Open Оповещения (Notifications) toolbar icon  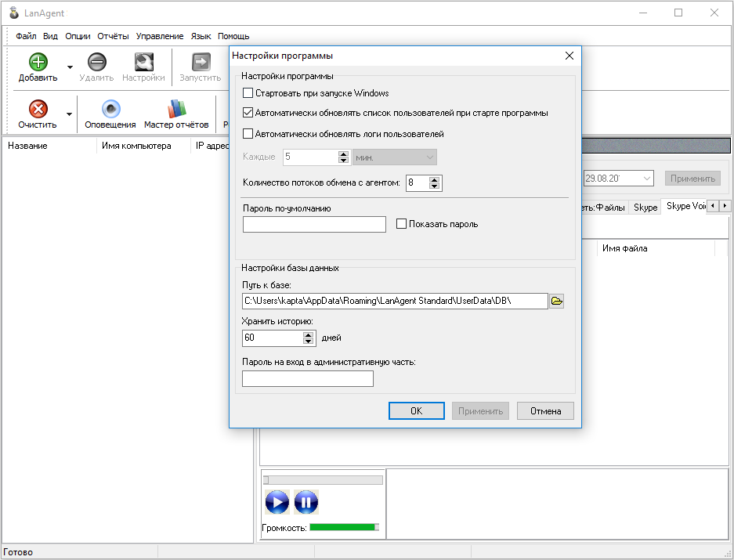[110, 110]
